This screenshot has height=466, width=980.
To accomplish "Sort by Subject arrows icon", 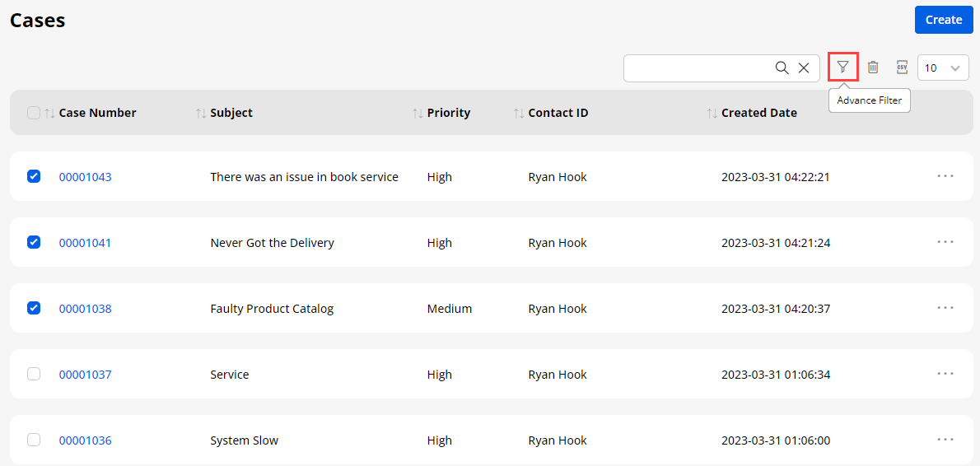I will (201, 113).
